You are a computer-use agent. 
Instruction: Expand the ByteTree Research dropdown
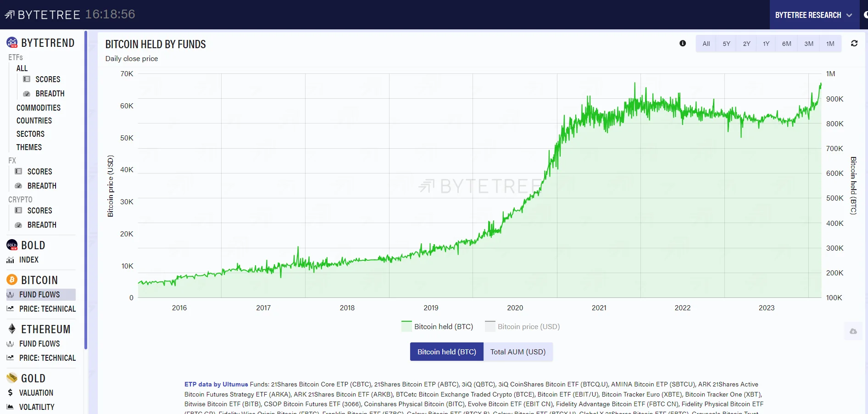pyautogui.click(x=813, y=15)
